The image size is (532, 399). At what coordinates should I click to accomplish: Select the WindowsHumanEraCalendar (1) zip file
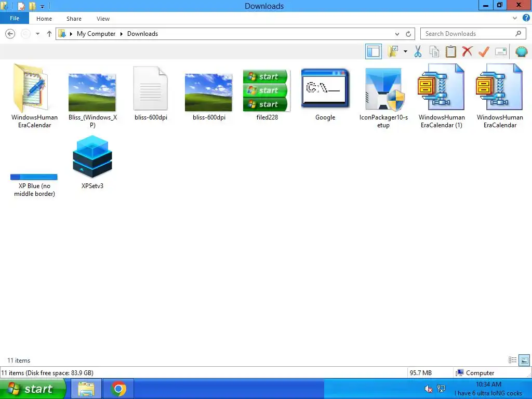point(442,96)
